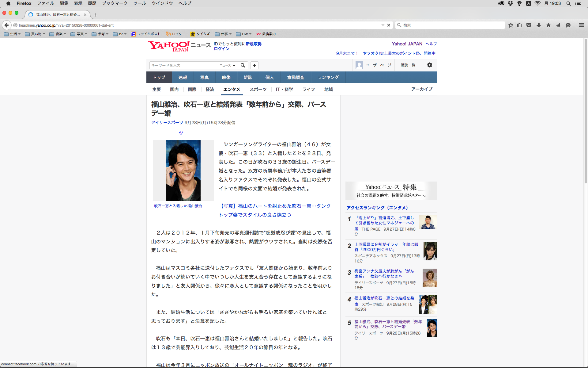
Task: Switch to the スポーツ category tab
Action: click(258, 89)
